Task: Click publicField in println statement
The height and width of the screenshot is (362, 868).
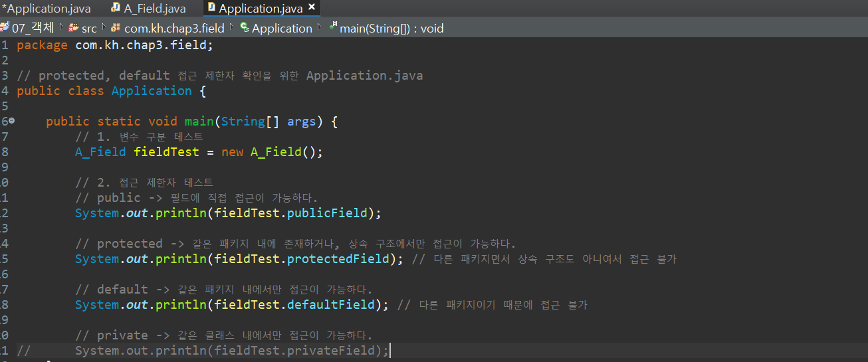Action: 327,213
